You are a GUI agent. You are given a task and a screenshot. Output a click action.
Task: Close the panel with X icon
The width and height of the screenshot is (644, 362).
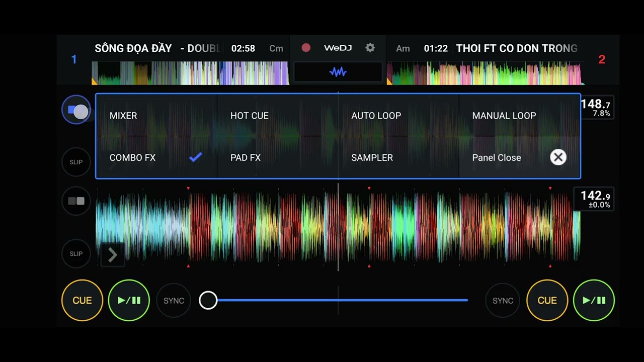pos(558,157)
